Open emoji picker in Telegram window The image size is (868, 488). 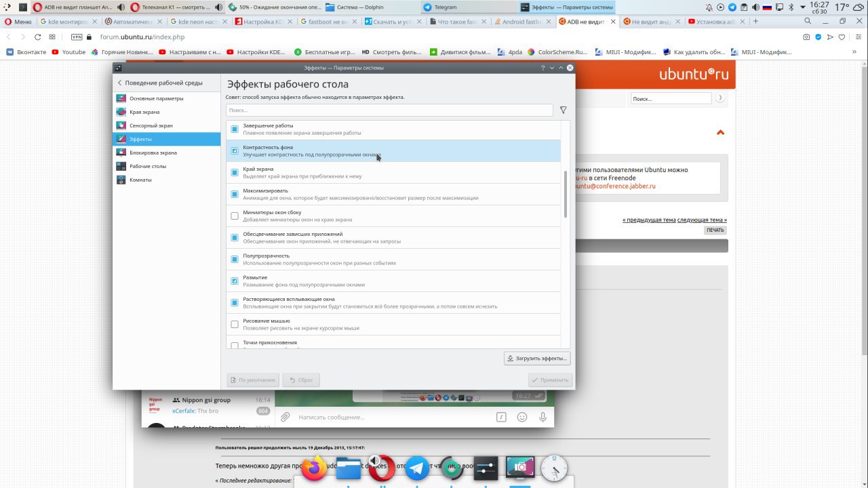click(x=522, y=417)
